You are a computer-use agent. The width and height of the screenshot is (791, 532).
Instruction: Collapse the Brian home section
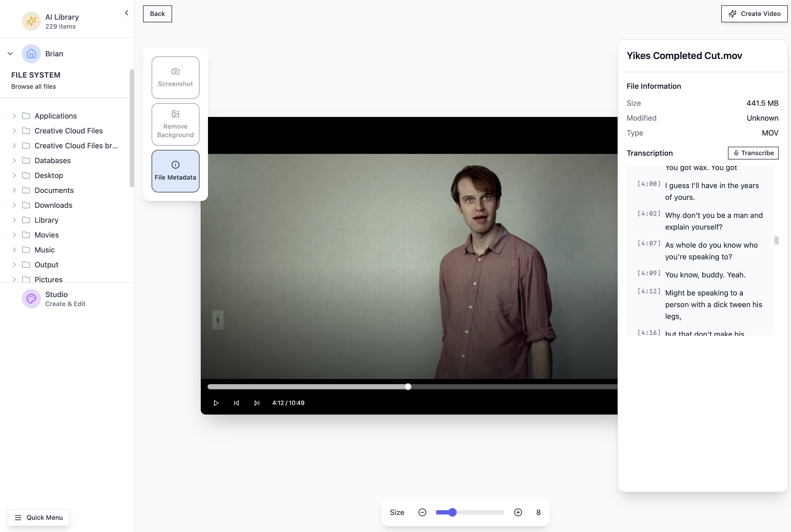[x=10, y=54]
